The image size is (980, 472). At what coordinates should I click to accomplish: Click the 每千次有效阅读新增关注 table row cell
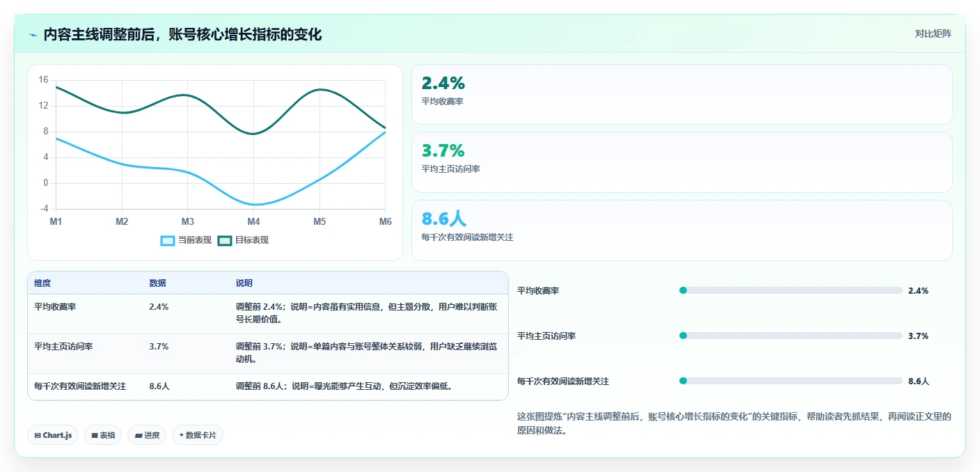click(x=85, y=386)
